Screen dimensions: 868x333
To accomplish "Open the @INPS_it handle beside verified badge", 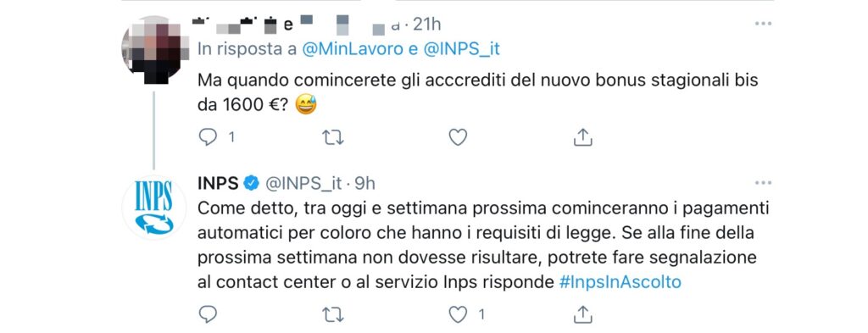I will [303, 183].
